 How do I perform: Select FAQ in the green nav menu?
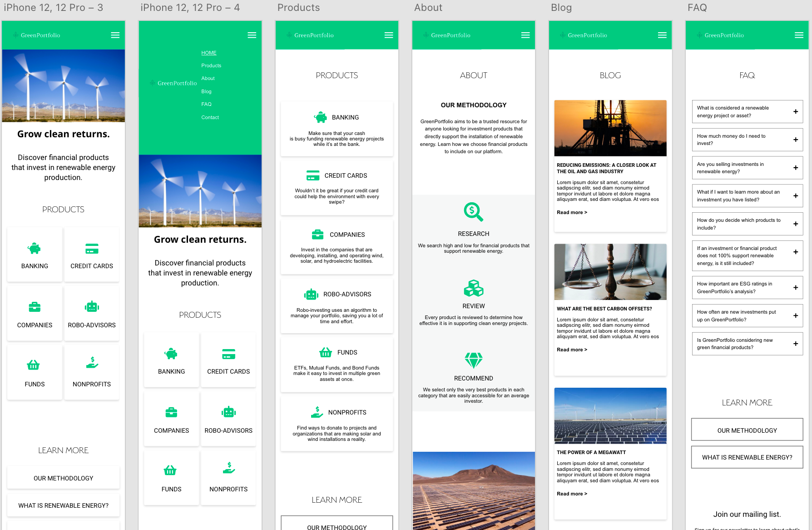coord(206,104)
